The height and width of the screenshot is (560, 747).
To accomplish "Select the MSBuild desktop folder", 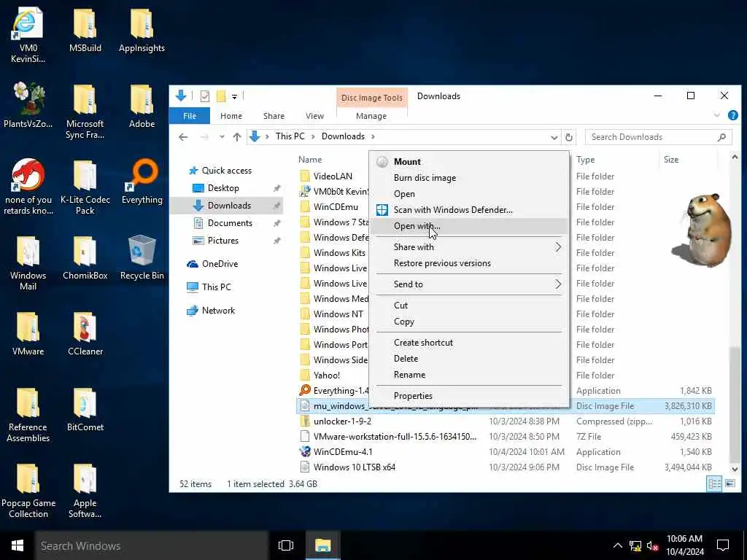I will pyautogui.click(x=85, y=29).
